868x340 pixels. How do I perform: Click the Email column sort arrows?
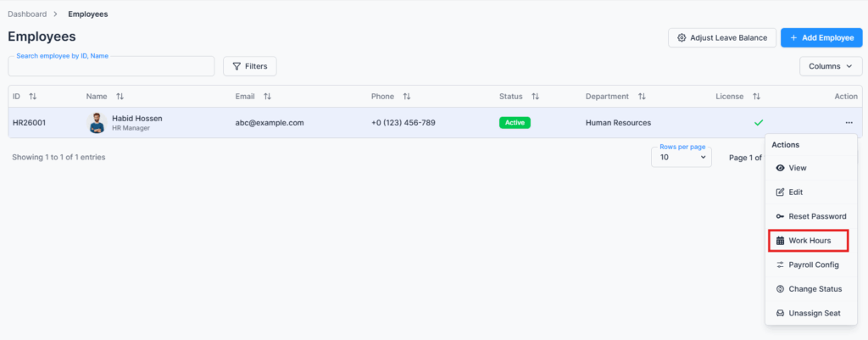pos(267,97)
